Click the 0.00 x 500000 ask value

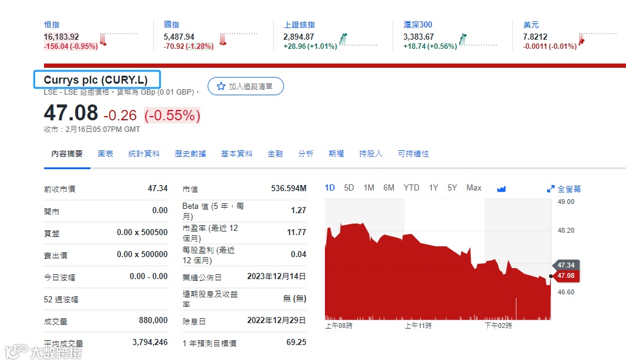(x=142, y=254)
